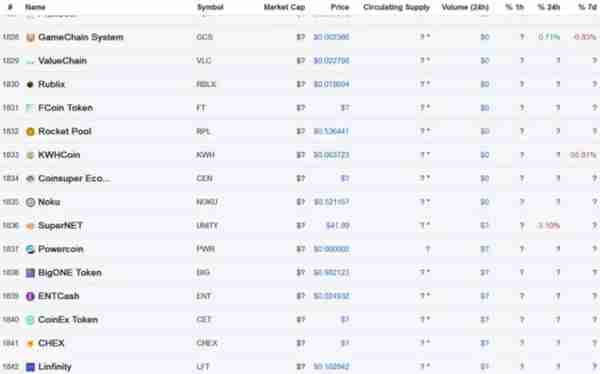Click the Linfinity logo icon
Viewport: 600px width, 374px height.
[x=30, y=367]
